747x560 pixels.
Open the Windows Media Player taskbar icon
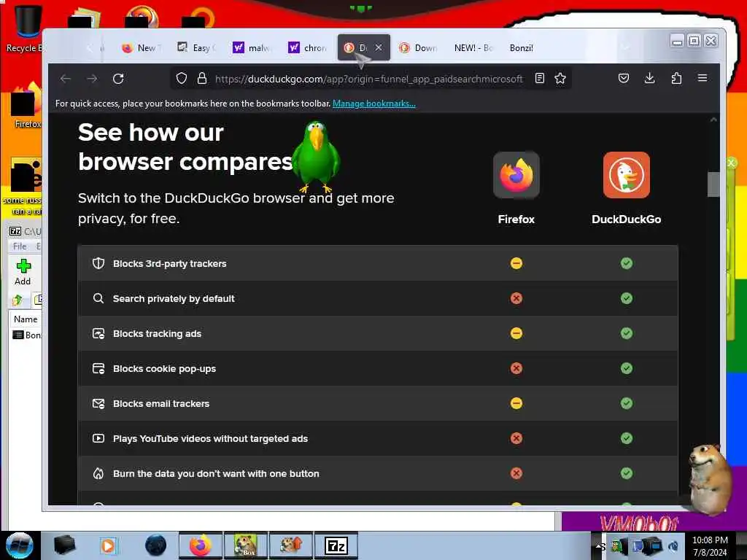[x=108, y=545]
